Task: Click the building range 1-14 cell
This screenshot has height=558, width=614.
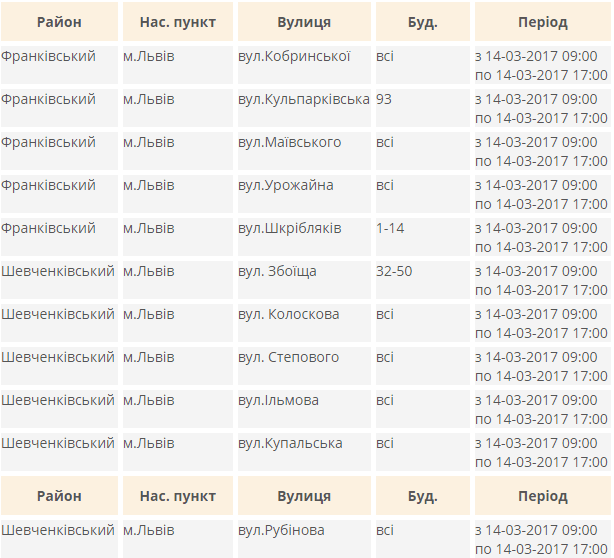Action: tap(391, 228)
